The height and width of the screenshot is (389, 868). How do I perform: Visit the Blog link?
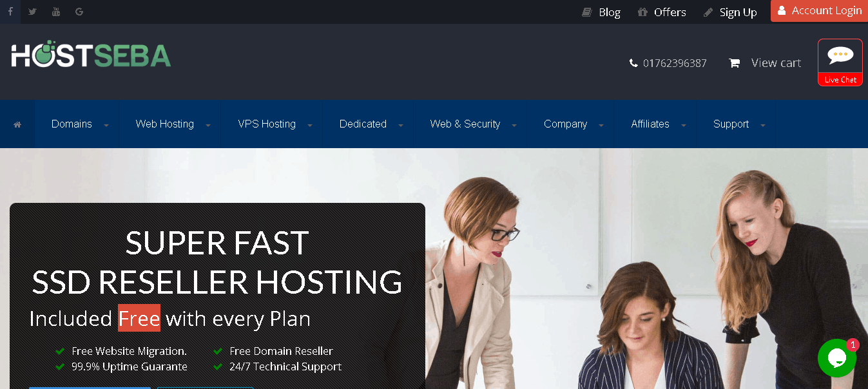pyautogui.click(x=610, y=12)
